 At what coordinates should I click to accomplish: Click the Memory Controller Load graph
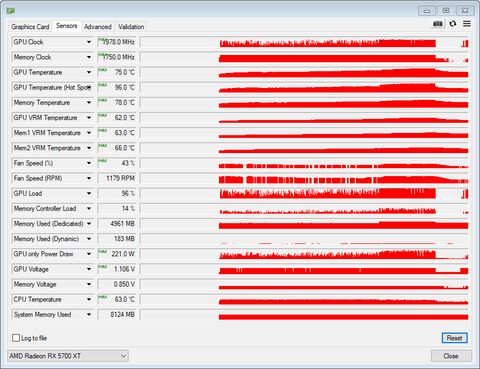pyautogui.click(x=304, y=209)
